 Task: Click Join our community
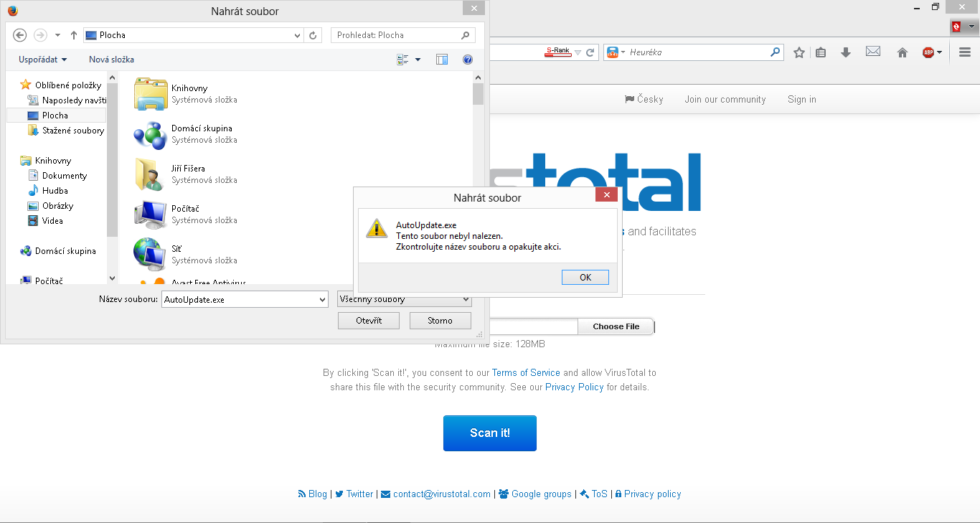coord(725,100)
